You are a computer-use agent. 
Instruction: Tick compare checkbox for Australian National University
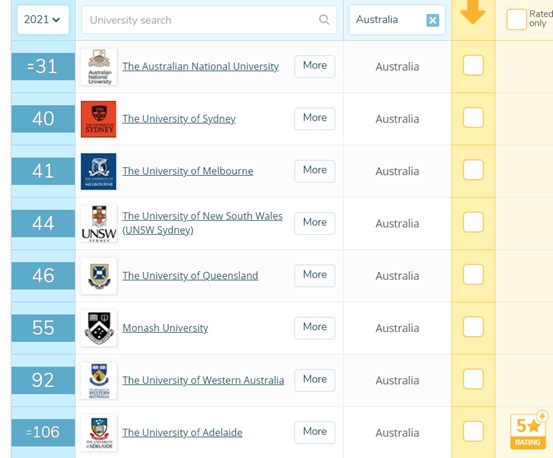473,65
